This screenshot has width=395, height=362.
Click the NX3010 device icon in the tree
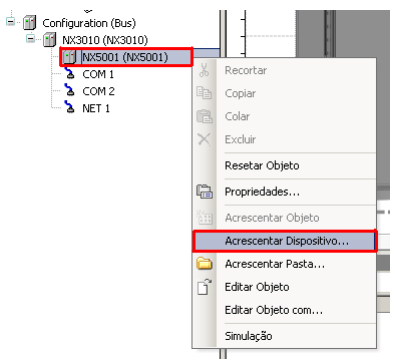pyautogui.click(x=50, y=40)
